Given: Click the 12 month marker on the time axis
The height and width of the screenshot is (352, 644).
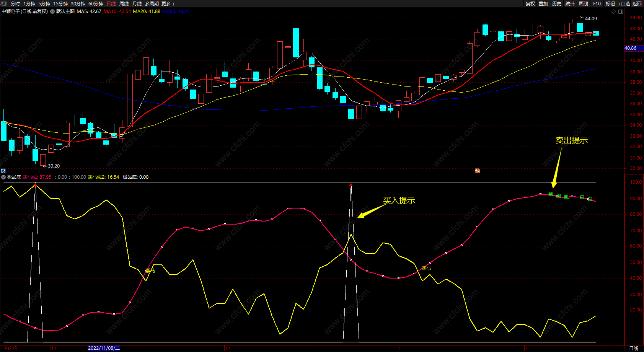Looking at the screenshot, I should 228,348.
